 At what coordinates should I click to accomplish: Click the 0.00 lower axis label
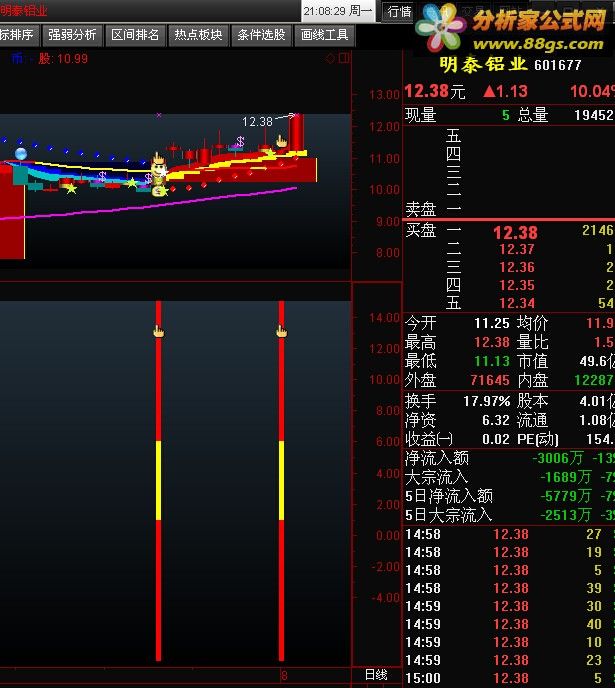coord(388,535)
